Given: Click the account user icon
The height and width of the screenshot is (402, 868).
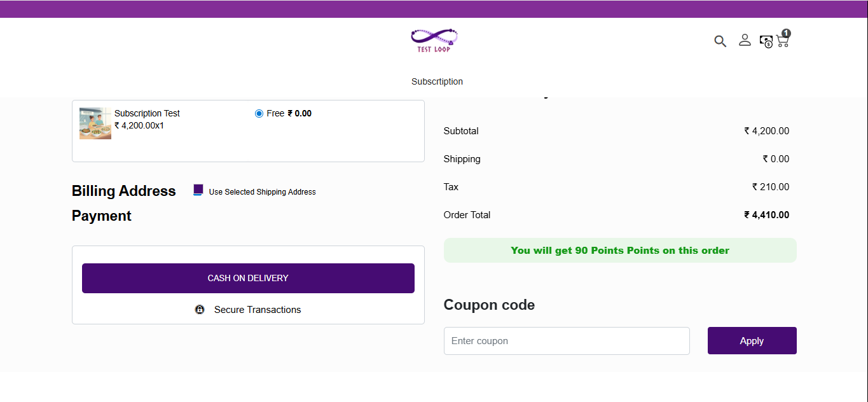Looking at the screenshot, I should [745, 40].
